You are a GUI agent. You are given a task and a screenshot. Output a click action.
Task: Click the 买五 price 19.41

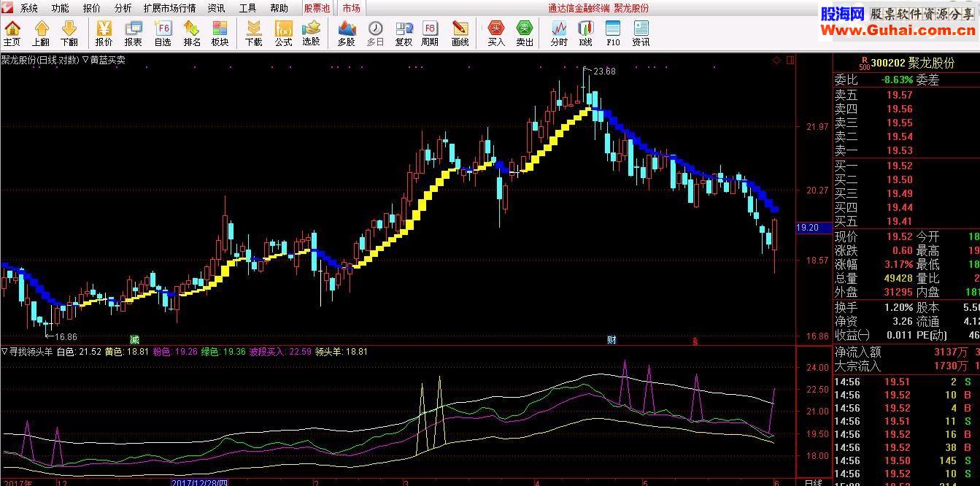click(x=900, y=221)
